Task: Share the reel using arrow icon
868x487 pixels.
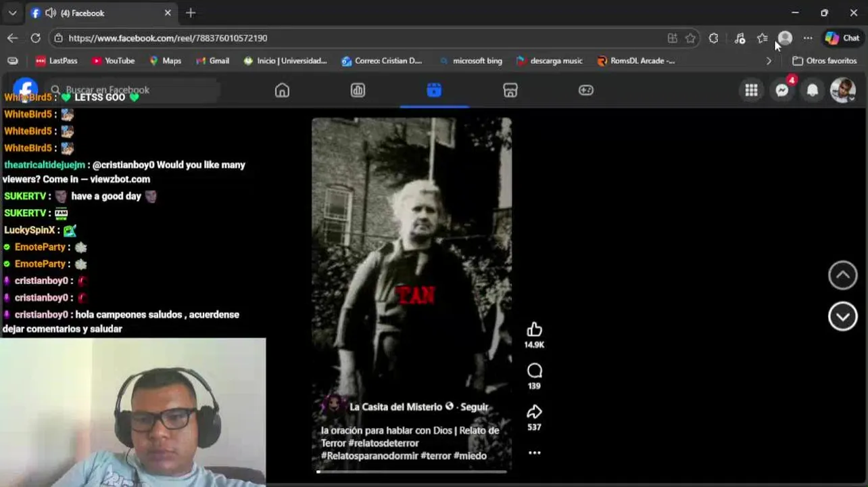Action: pyautogui.click(x=535, y=412)
